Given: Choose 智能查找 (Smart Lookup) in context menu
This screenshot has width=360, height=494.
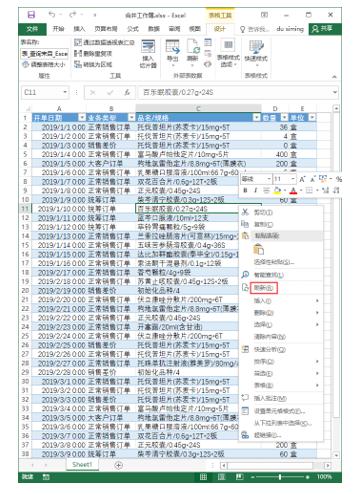Looking at the screenshot, I should click(x=281, y=275).
